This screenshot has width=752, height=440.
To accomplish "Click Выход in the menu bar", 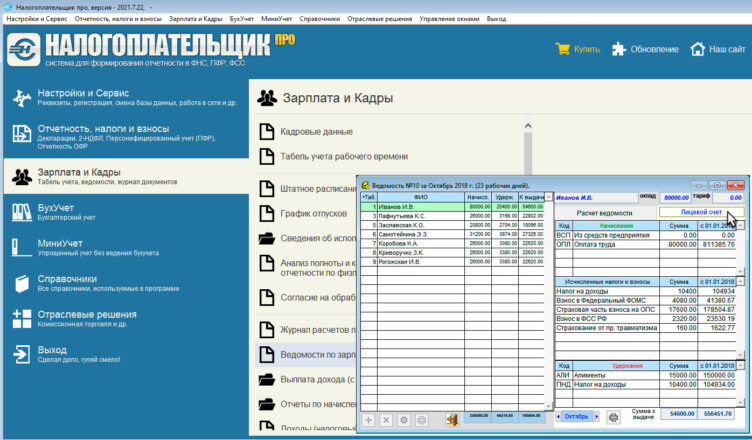I will [x=496, y=19].
